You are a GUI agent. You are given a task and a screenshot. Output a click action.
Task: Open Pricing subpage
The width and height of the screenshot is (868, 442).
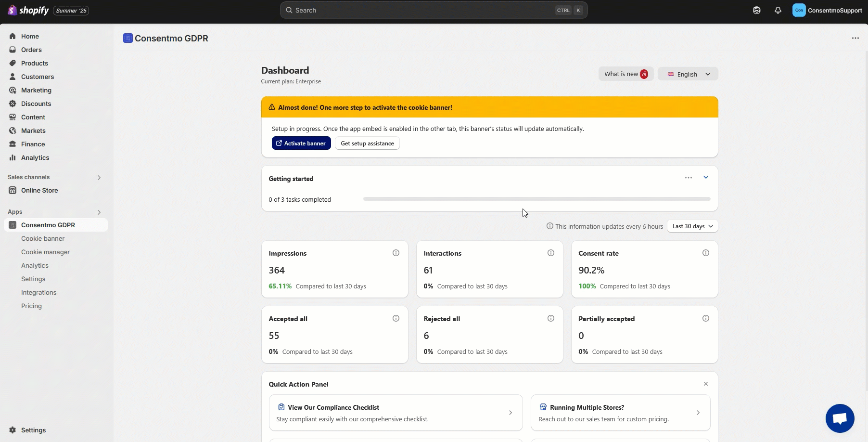pos(31,306)
